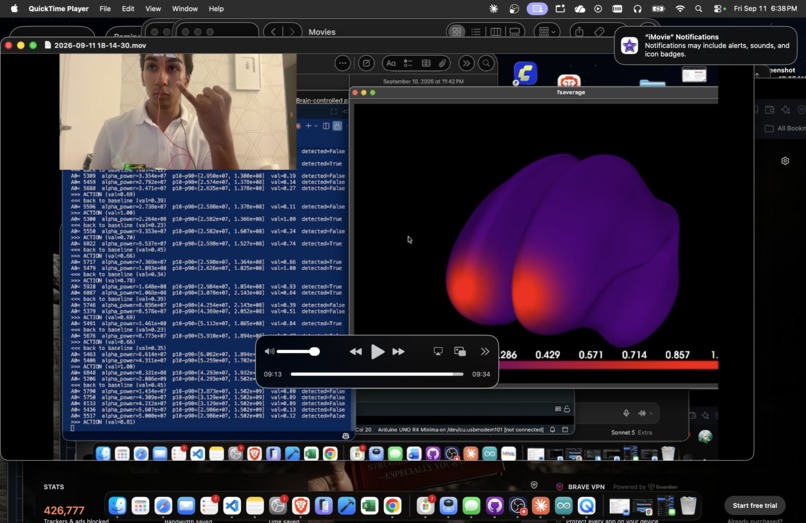This screenshot has width=806, height=523.
Task: Open the Wi-Fi menu bar item
Action: (x=680, y=9)
